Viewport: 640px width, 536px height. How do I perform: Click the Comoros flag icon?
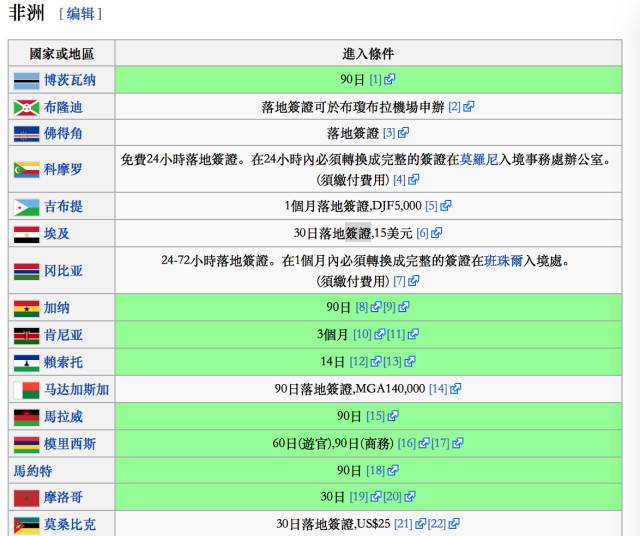[x=26, y=169]
